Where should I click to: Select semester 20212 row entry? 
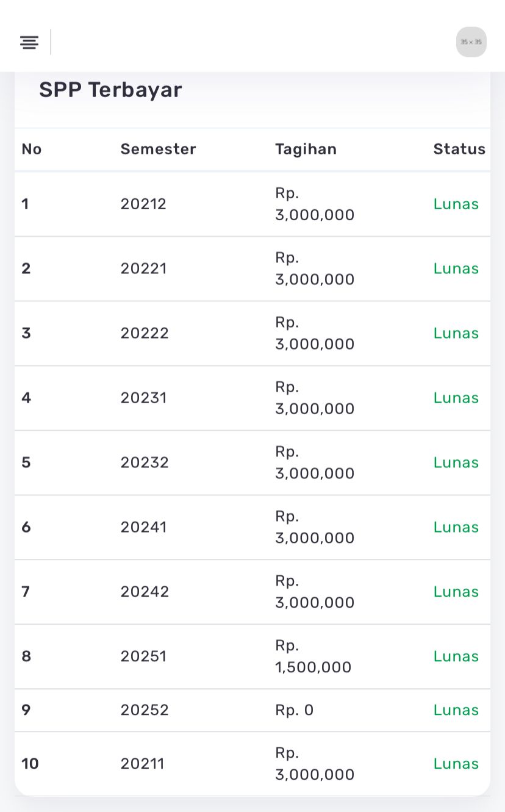143,204
